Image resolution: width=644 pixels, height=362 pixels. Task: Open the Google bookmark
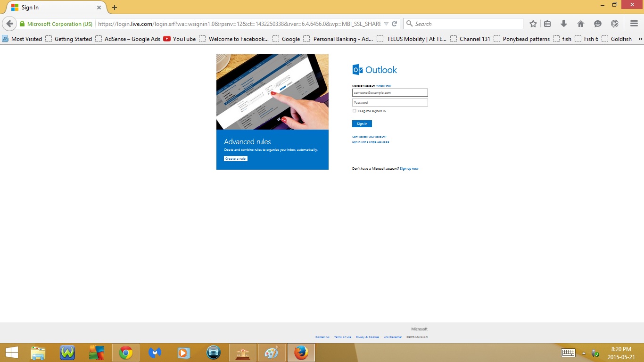point(286,39)
